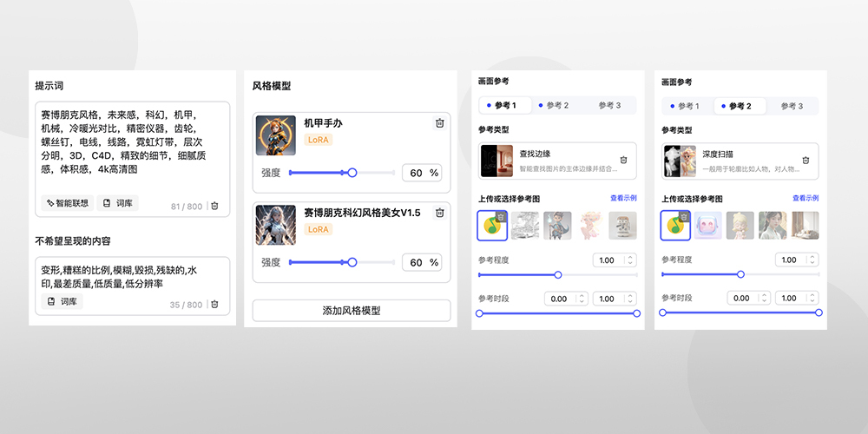Choose the woman portrait reference image in the 深度扫描 panel
Viewport: 868px width, 434px height.
(x=773, y=226)
